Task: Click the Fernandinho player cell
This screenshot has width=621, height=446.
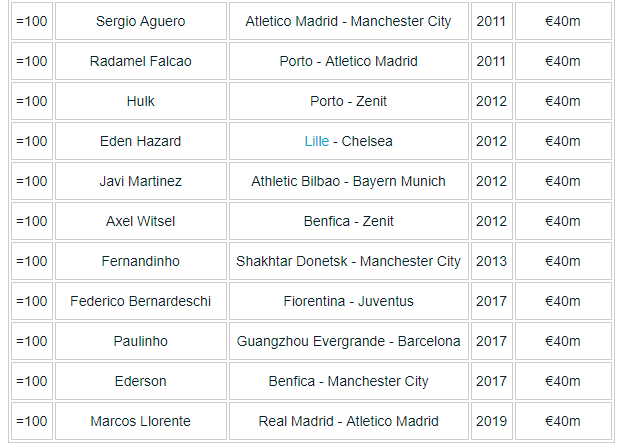Action: click(x=140, y=261)
